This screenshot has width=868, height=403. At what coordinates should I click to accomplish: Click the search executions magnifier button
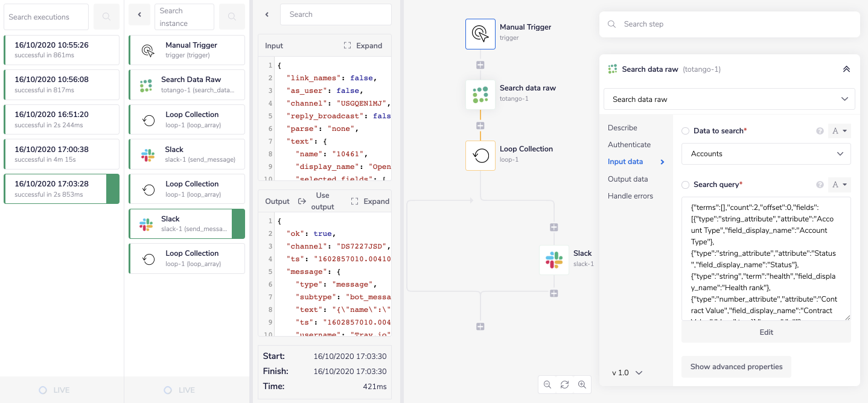[x=107, y=17]
